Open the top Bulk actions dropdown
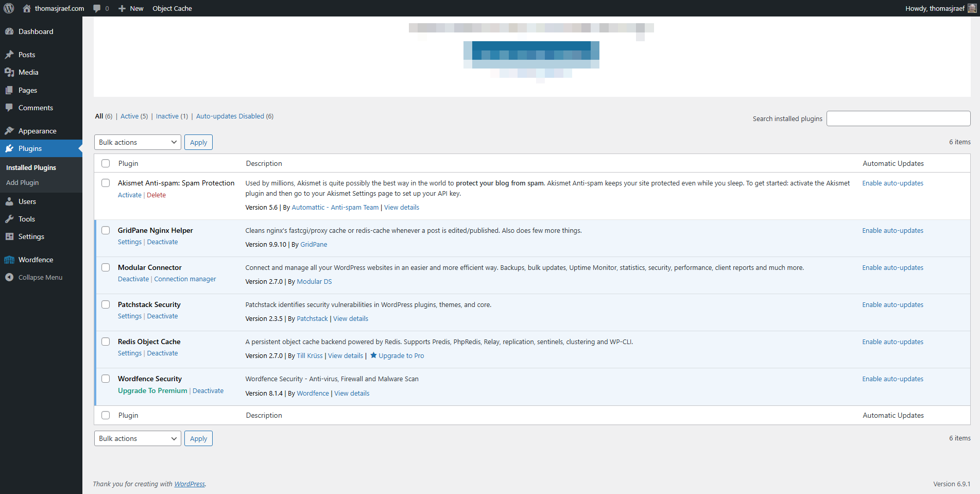The height and width of the screenshot is (494, 980). [137, 142]
